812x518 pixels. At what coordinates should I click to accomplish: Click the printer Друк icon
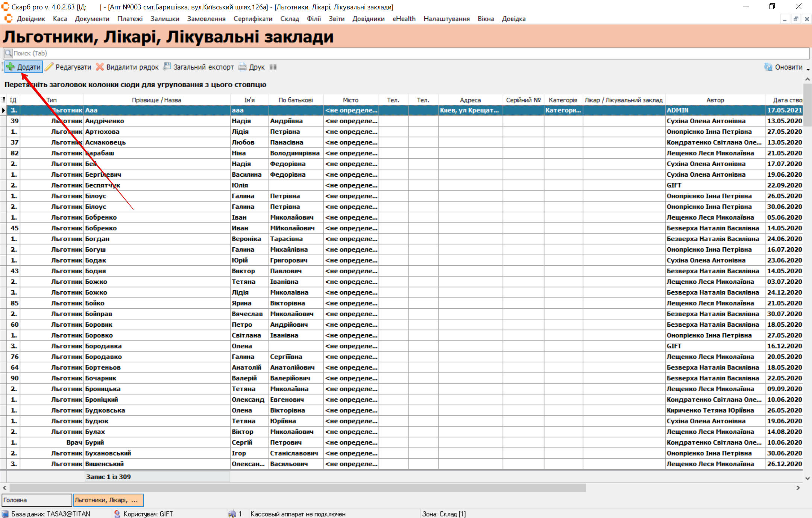243,67
